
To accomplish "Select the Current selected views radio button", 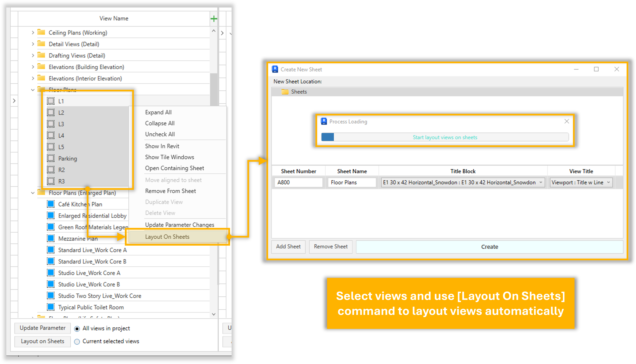I will 77,341.
